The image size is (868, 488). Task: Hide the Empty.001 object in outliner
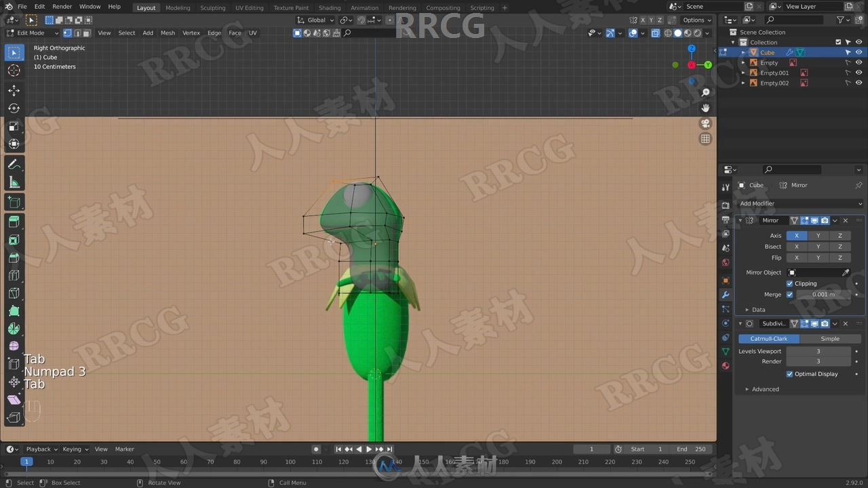(859, 73)
